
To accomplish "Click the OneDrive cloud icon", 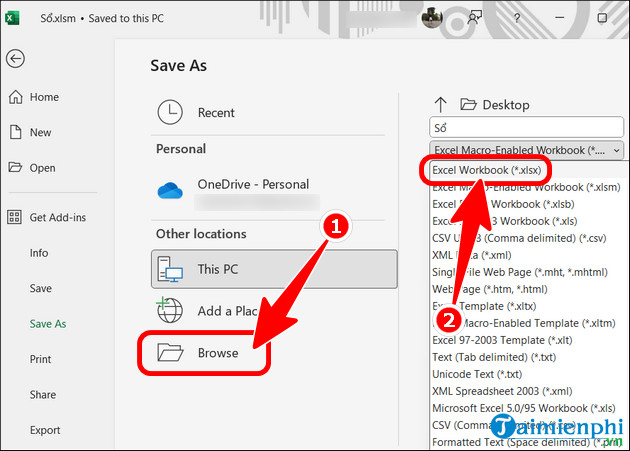I will 170,191.
